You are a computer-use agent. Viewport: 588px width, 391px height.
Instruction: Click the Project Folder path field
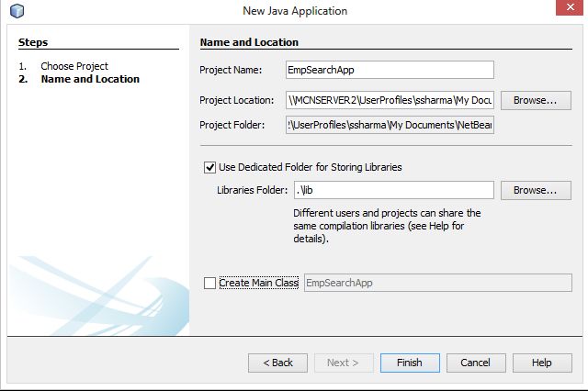point(390,125)
